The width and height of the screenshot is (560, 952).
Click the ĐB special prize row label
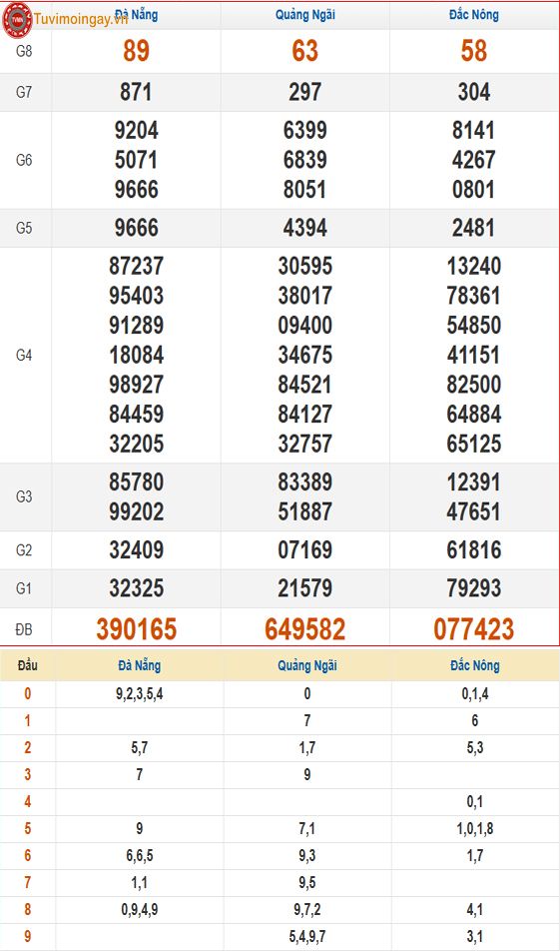[24, 629]
